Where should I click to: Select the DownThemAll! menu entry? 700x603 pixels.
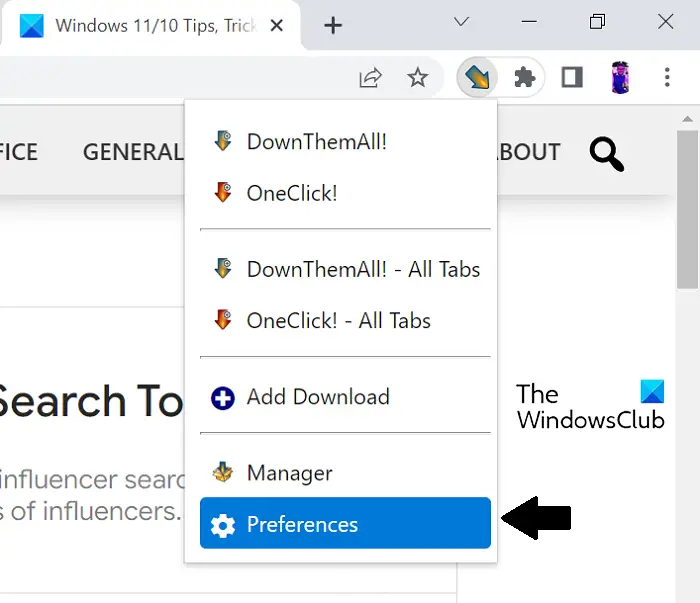click(316, 141)
